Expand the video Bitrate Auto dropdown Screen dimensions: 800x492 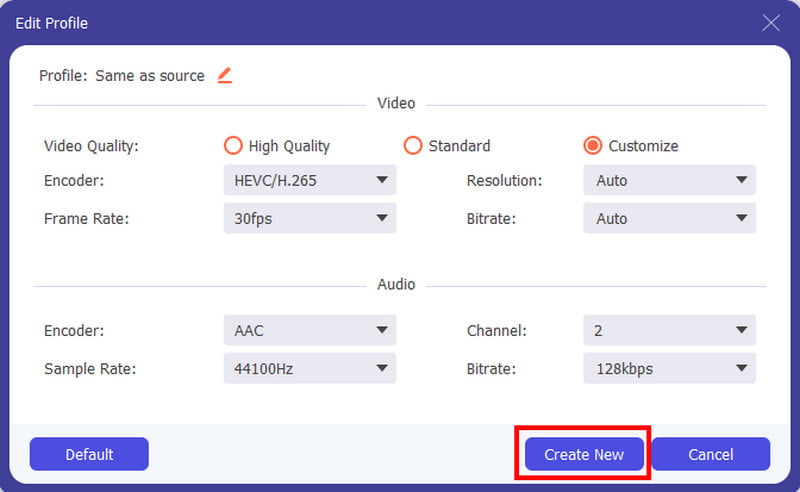coord(669,218)
